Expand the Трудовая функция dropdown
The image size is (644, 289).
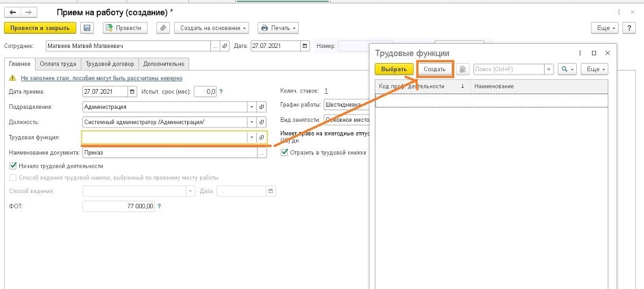(251, 138)
